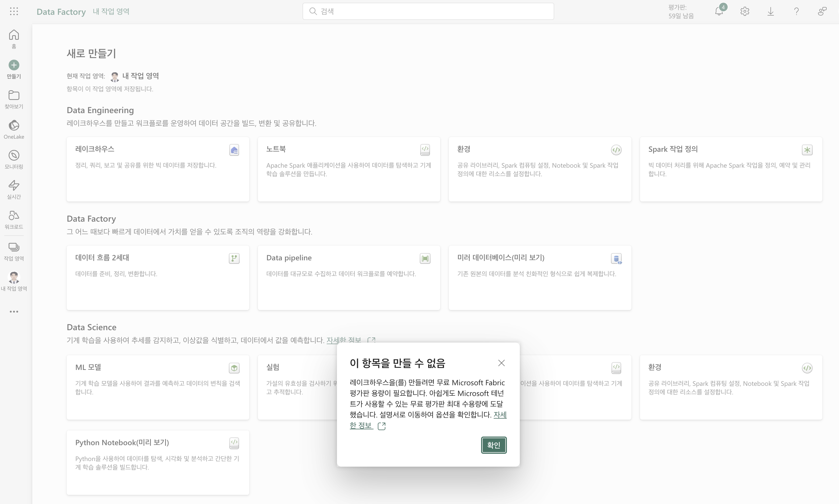Open the app launcher grid icon
Viewport: 839px width, 504px height.
(14, 12)
